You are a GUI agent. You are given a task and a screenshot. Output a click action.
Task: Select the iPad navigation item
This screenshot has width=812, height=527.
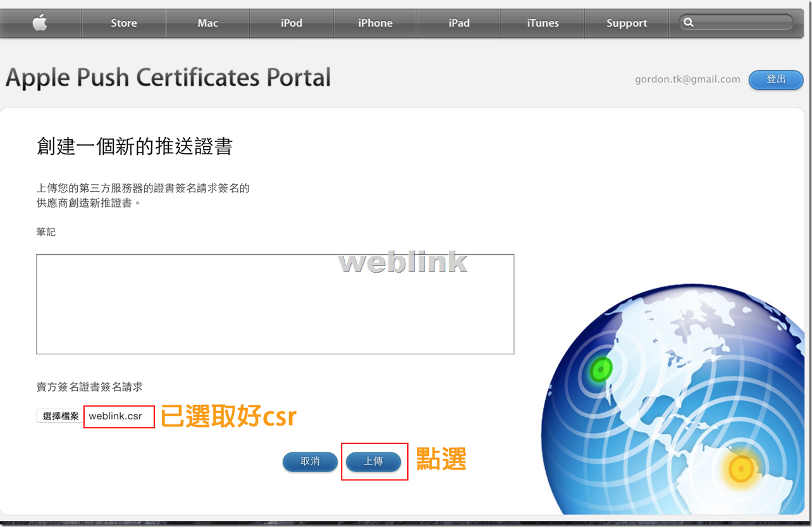coord(459,23)
